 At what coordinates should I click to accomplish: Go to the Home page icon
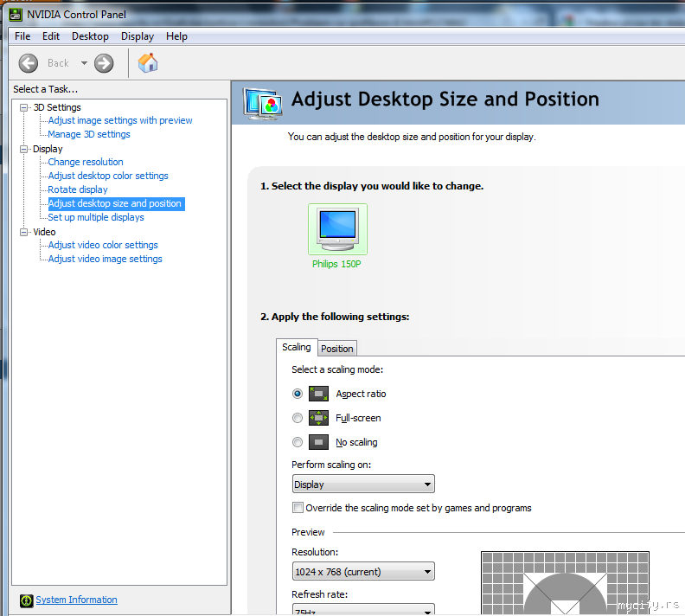tap(148, 63)
